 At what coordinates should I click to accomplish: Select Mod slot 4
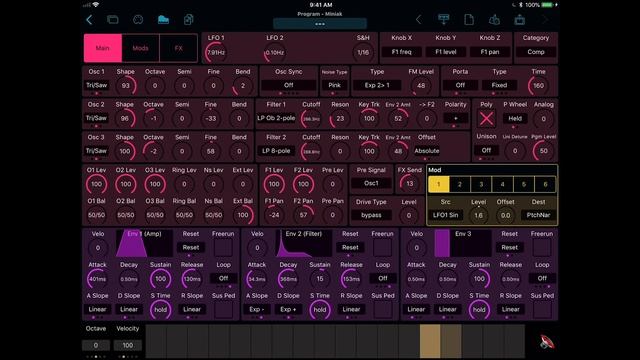[502, 184]
